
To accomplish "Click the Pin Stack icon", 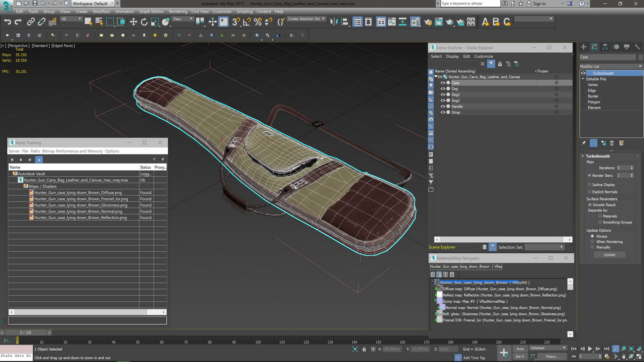I will coord(584,143).
